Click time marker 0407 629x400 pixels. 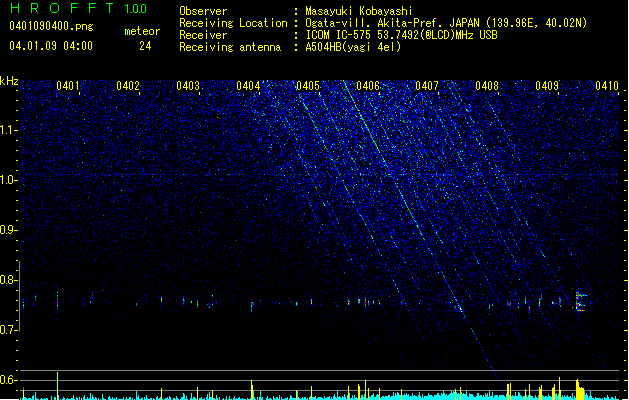click(427, 86)
